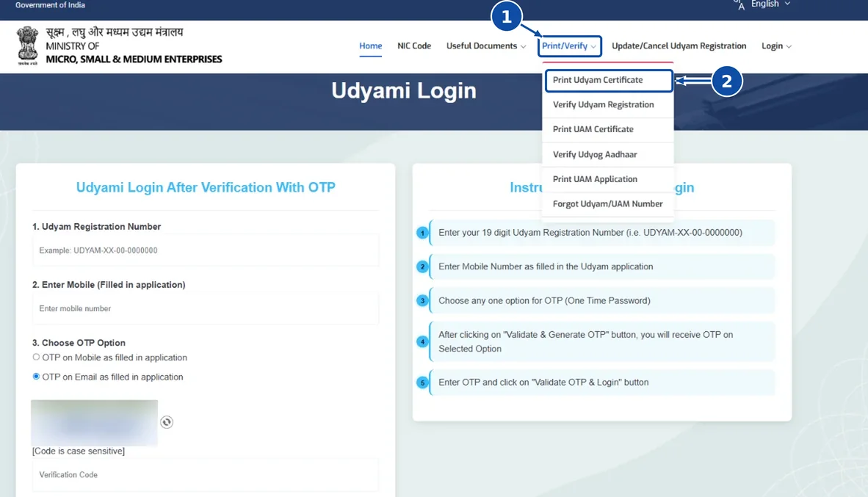
Task: Select OTP on Mobile radio button
Action: click(36, 358)
